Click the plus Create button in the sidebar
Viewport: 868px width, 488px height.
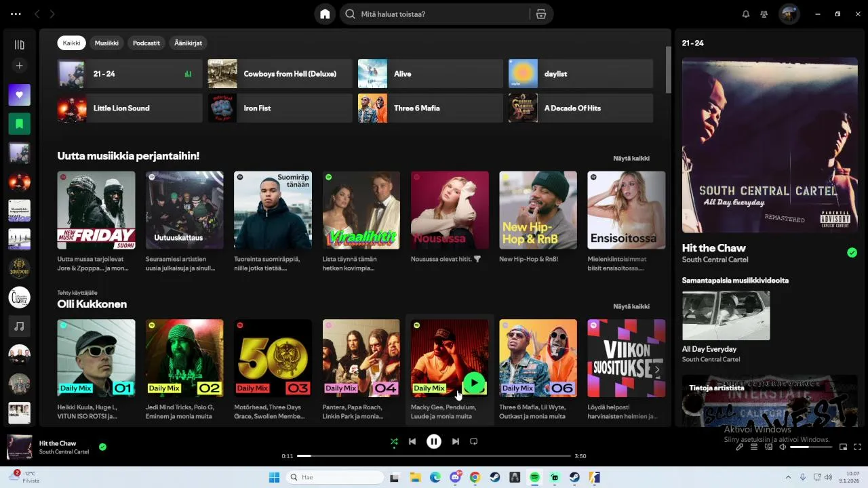pos(19,66)
